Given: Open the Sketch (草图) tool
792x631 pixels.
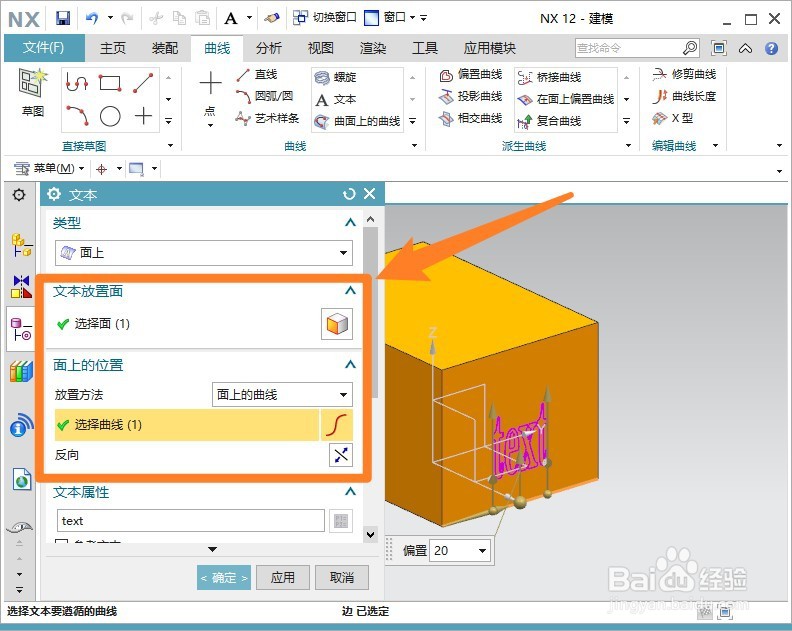Looking at the screenshot, I should [33, 92].
